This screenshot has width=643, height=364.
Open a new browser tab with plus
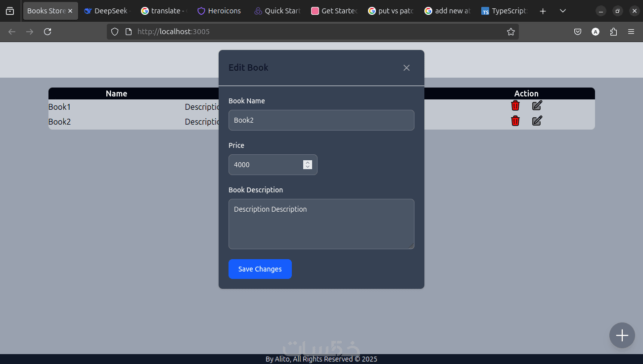click(x=543, y=11)
